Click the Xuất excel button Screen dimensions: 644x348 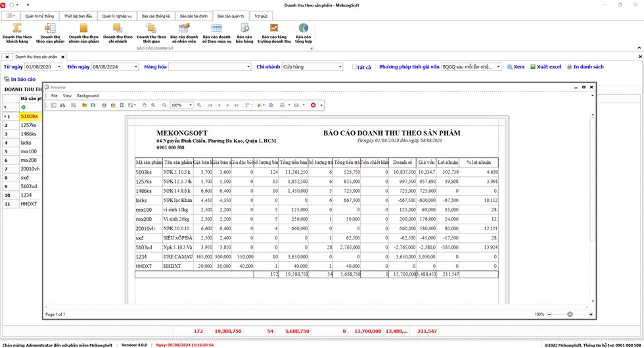pyautogui.click(x=545, y=67)
